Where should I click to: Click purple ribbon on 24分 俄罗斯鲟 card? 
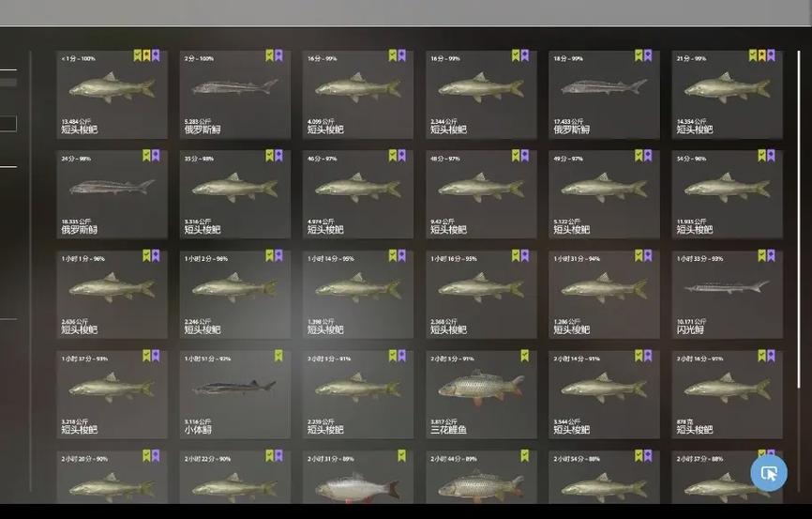click(x=156, y=156)
